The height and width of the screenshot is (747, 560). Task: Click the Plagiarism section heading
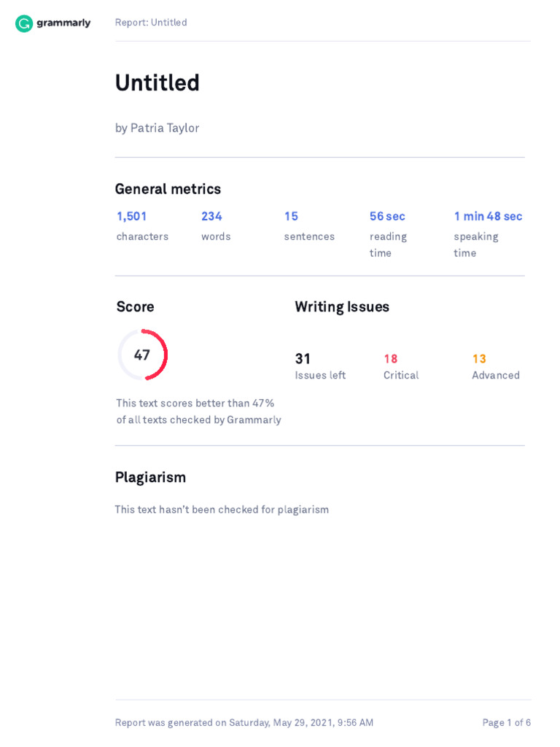click(150, 477)
